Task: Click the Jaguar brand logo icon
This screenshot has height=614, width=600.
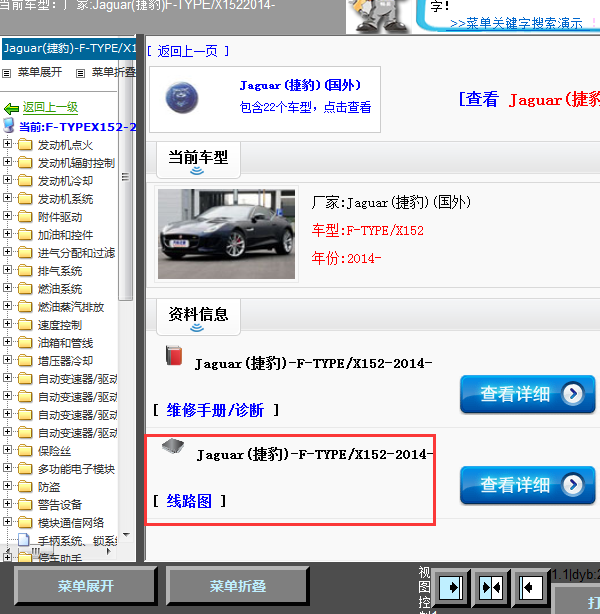Action: (182, 98)
